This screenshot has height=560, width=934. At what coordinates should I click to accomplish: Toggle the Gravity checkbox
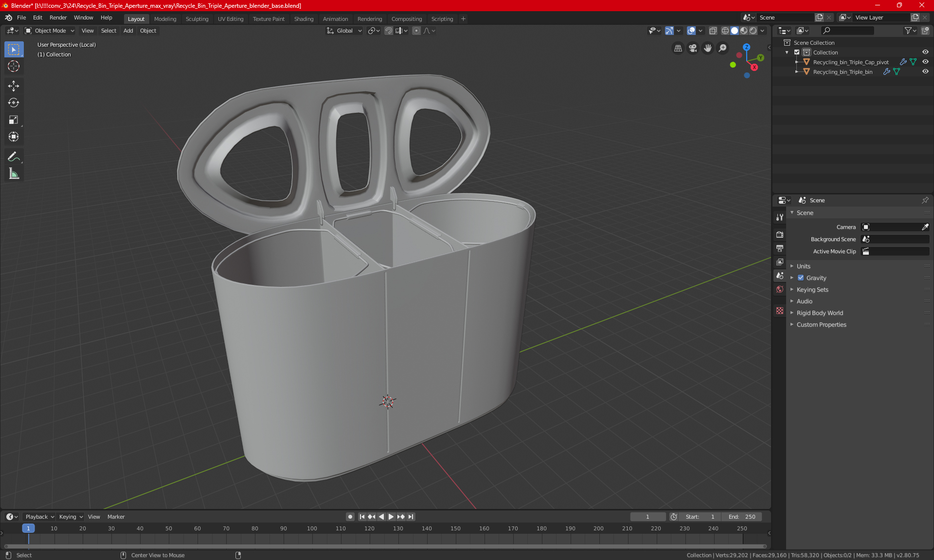[x=801, y=278]
